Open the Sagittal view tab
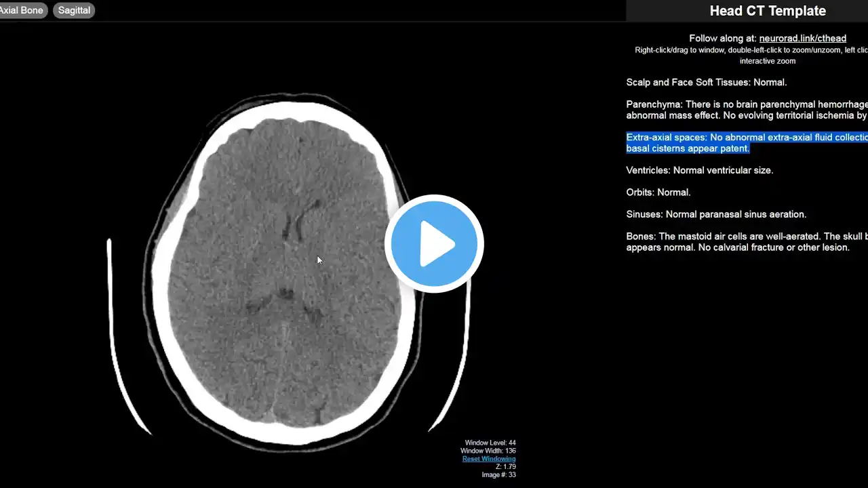This screenshot has height=488, width=868. point(74,10)
